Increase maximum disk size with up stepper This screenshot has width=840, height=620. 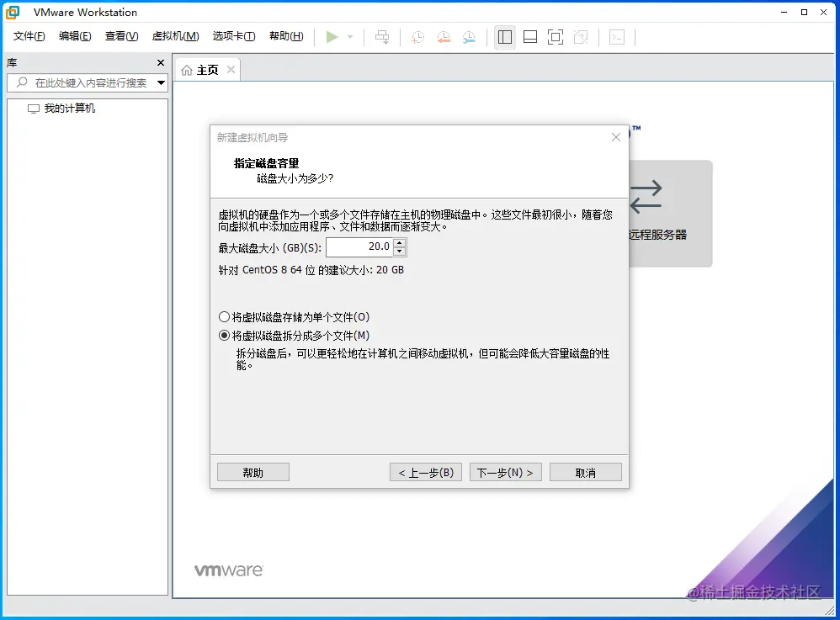(x=399, y=243)
